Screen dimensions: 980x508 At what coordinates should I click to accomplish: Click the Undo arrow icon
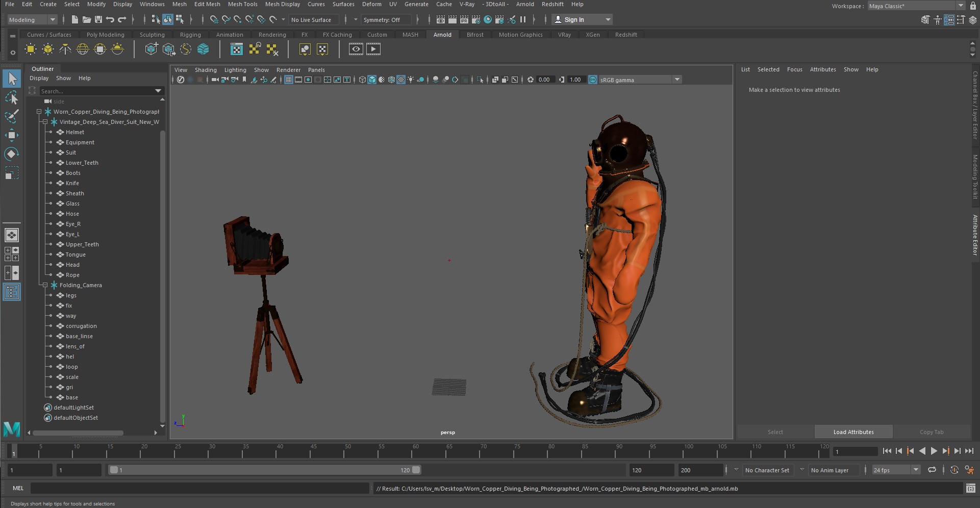pyautogui.click(x=110, y=19)
